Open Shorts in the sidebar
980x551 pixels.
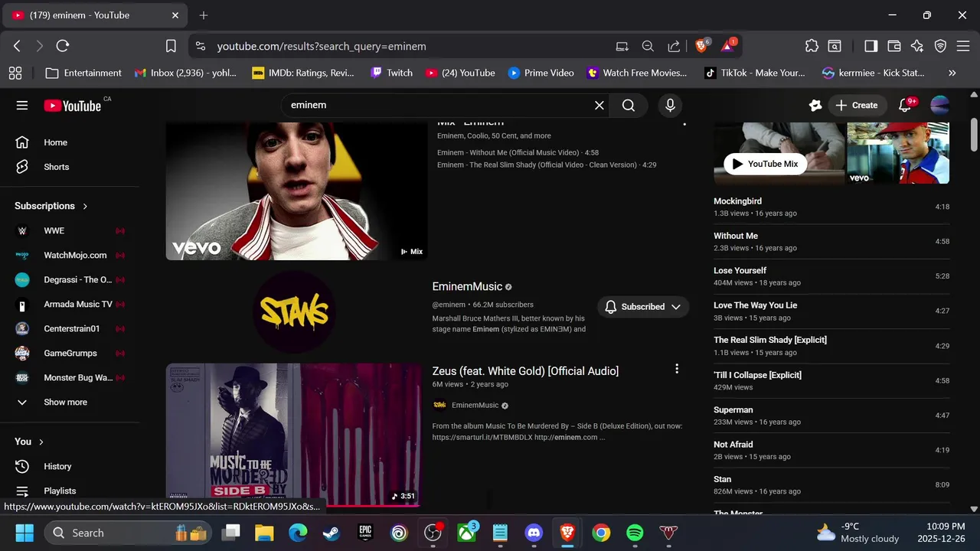(x=70, y=167)
